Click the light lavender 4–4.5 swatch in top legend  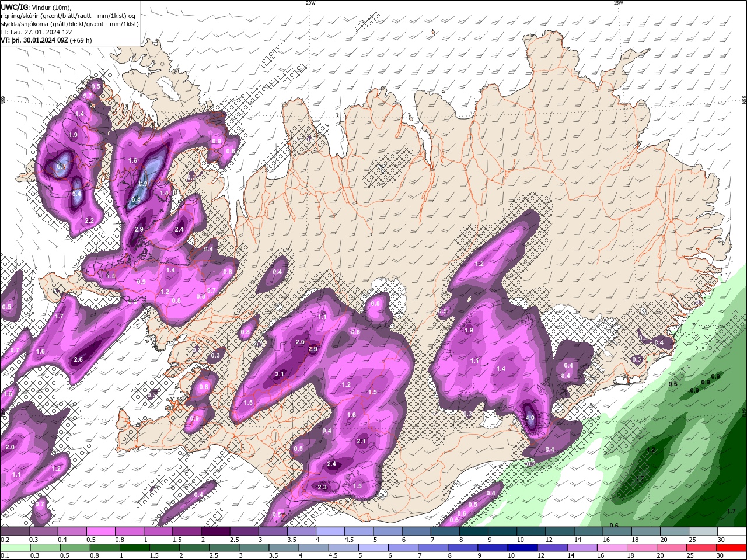(x=330, y=531)
